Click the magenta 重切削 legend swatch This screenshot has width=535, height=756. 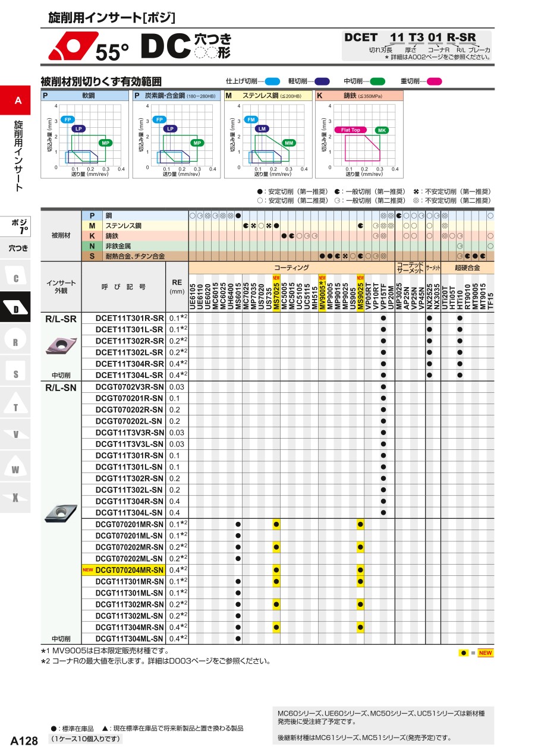(x=434, y=81)
